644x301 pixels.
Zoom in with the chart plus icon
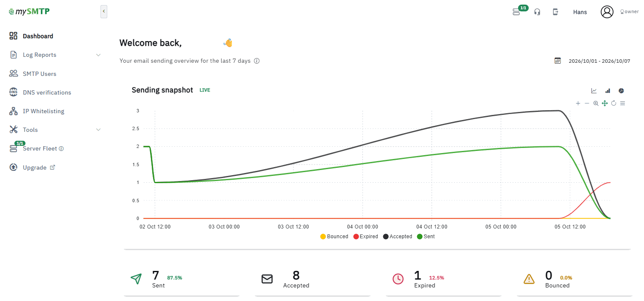point(578,103)
